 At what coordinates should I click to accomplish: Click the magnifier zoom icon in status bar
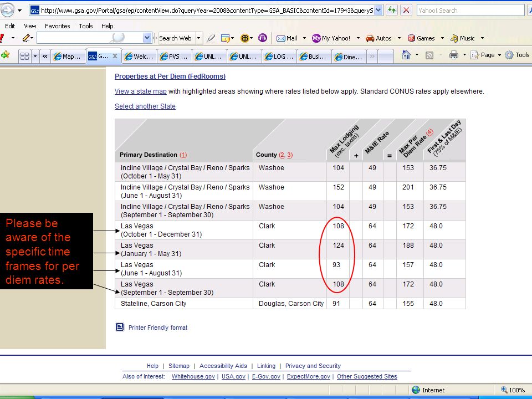click(x=504, y=390)
